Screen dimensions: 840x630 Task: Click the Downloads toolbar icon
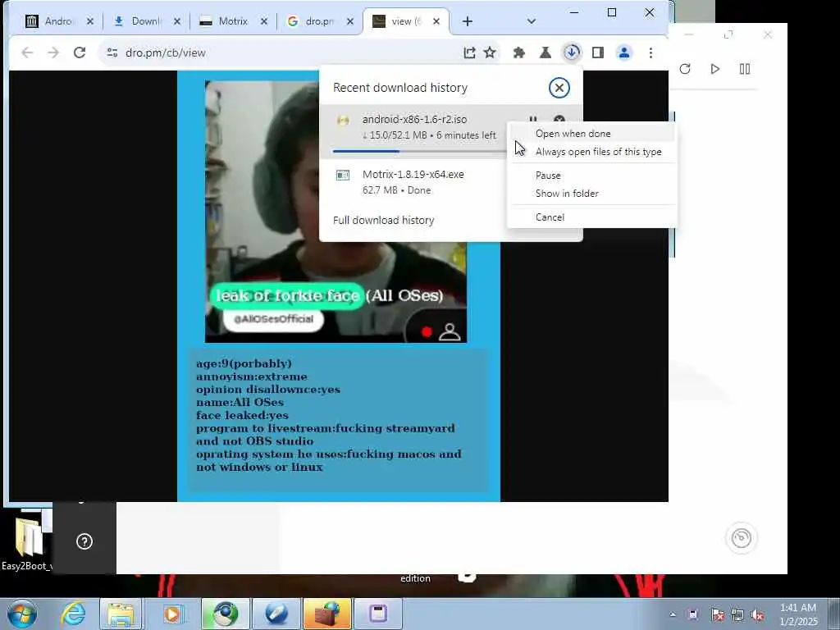tap(572, 52)
